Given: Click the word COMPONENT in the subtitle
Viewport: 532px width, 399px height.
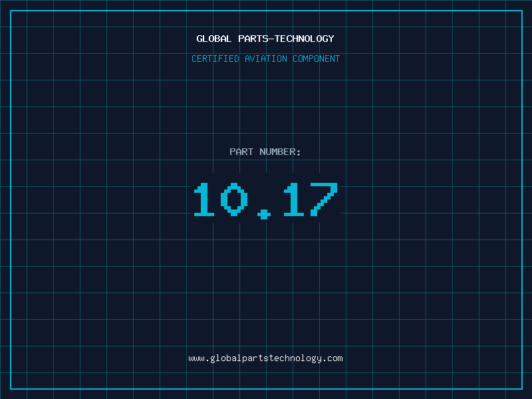Looking at the screenshot, I should [x=317, y=59].
